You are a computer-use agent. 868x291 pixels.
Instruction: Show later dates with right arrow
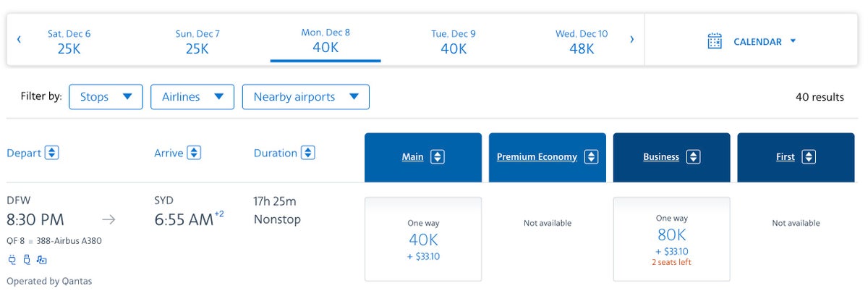pos(631,40)
